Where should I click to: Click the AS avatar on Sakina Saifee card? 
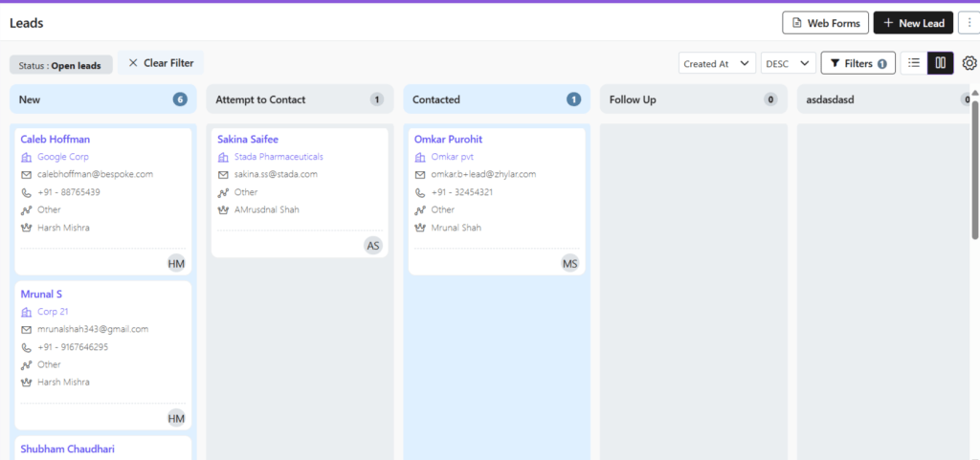click(373, 246)
